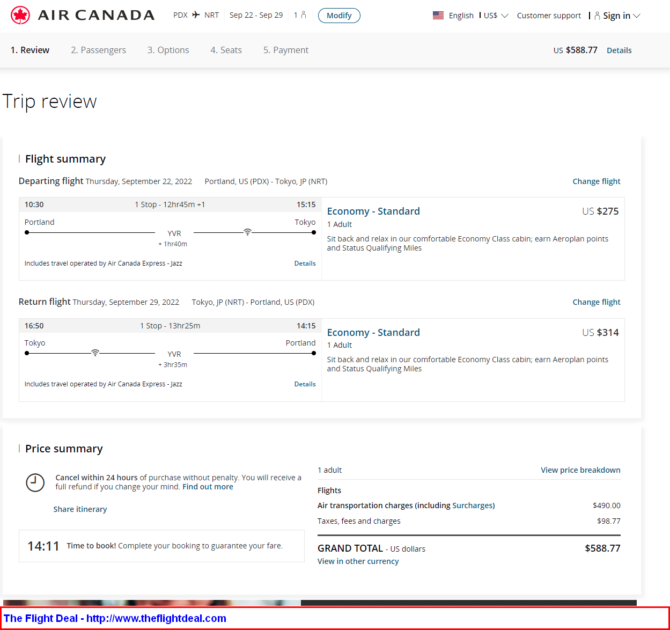This screenshot has width=670, height=630.
Task: Go to the 5. Payment step
Action: 285,50
